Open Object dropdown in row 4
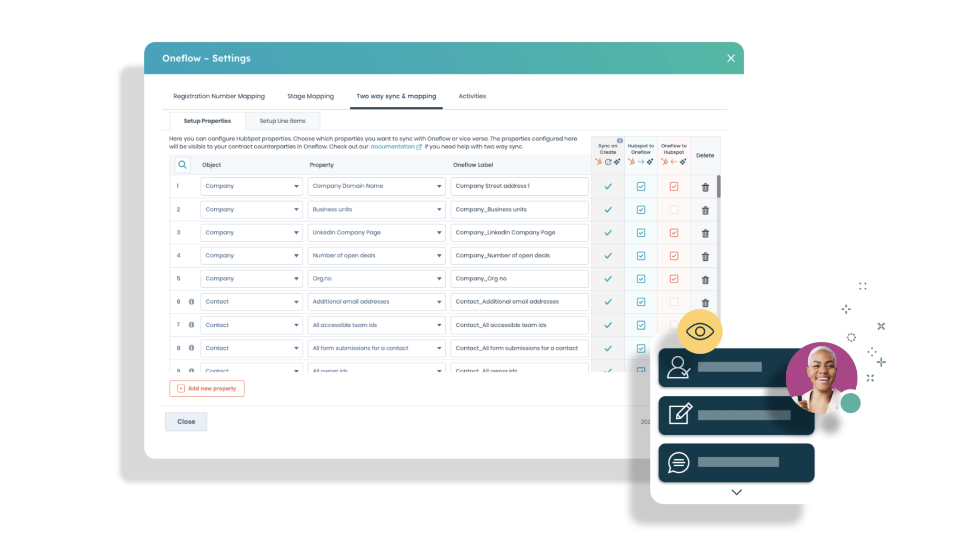This screenshot has width=980, height=551. [x=251, y=255]
